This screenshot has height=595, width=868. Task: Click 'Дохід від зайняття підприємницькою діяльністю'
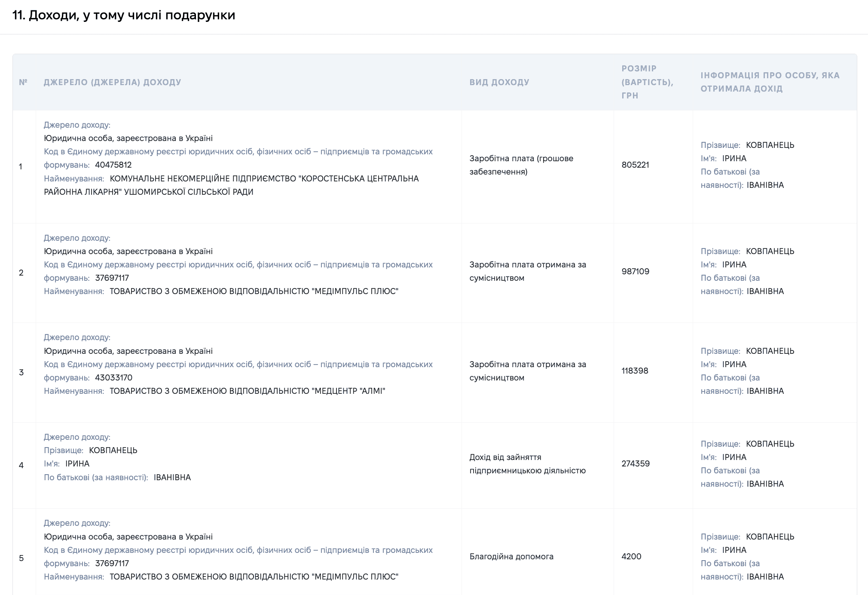[528, 464]
